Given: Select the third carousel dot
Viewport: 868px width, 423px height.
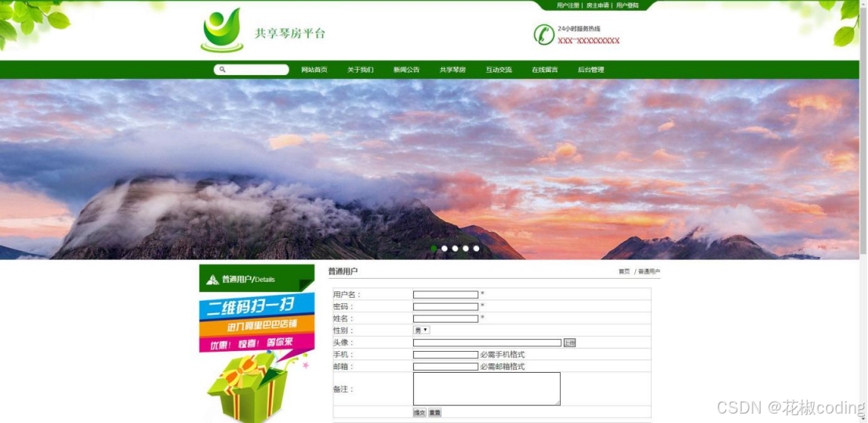Looking at the screenshot, I should pyautogui.click(x=455, y=249).
